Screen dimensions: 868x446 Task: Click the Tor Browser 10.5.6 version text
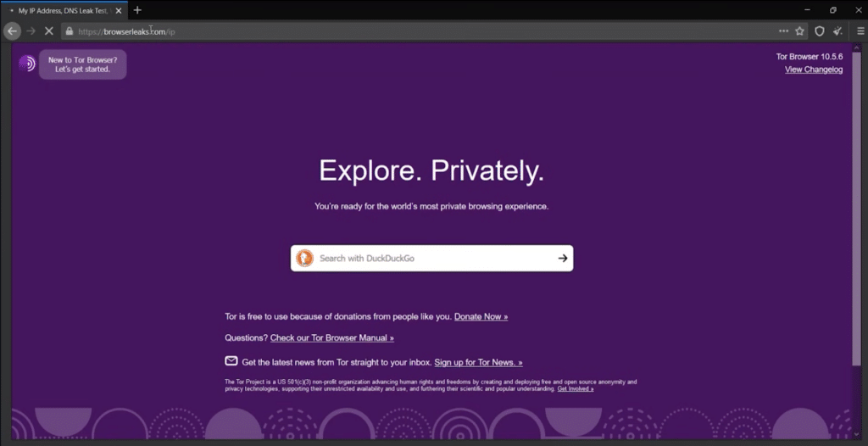click(810, 57)
